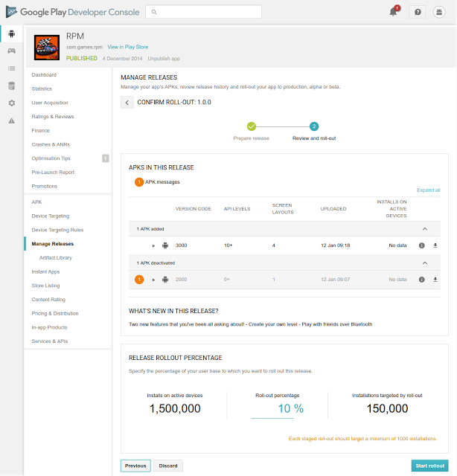Open the Settings gear icon in left rail

[x=12, y=103]
